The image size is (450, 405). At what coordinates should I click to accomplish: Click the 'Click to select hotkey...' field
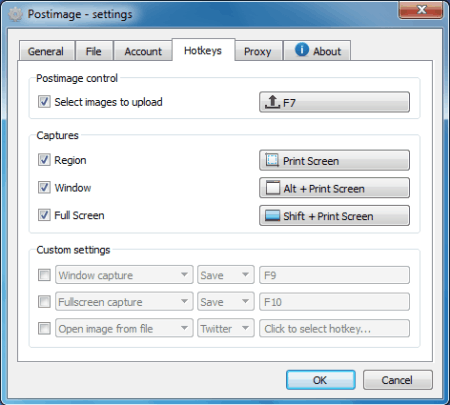point(334,329)
